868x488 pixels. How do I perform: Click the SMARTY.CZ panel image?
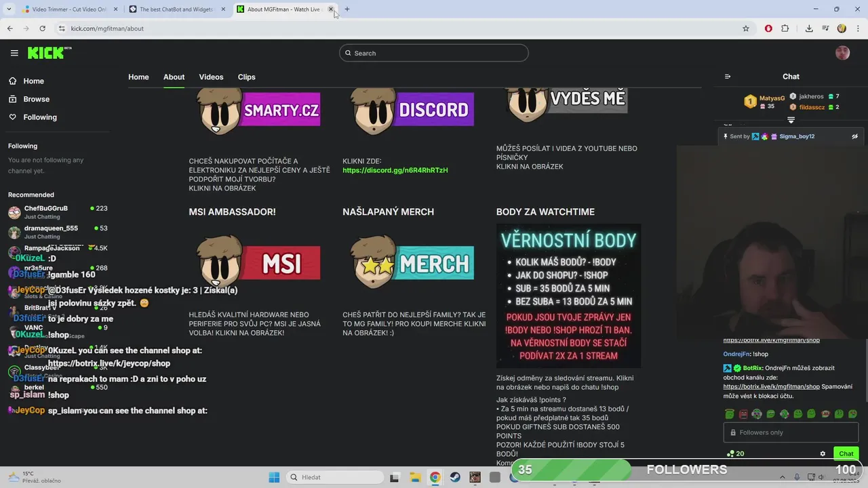click(258, 110)
